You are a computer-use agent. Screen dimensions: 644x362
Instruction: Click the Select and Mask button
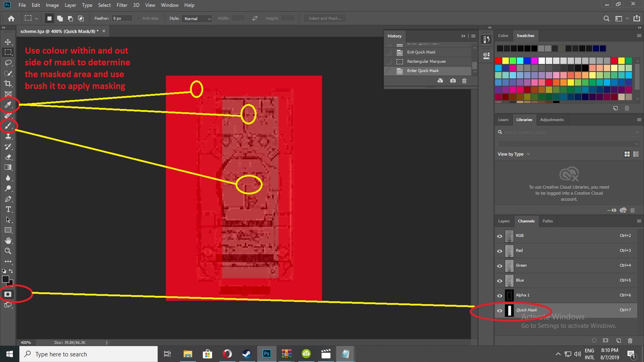tap(325, 18)
